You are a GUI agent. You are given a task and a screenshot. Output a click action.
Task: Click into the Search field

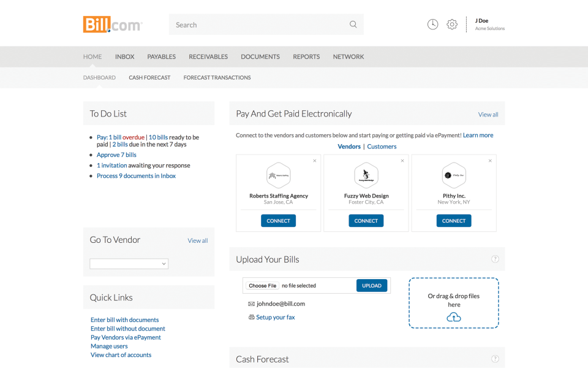[x=257, y=25]
